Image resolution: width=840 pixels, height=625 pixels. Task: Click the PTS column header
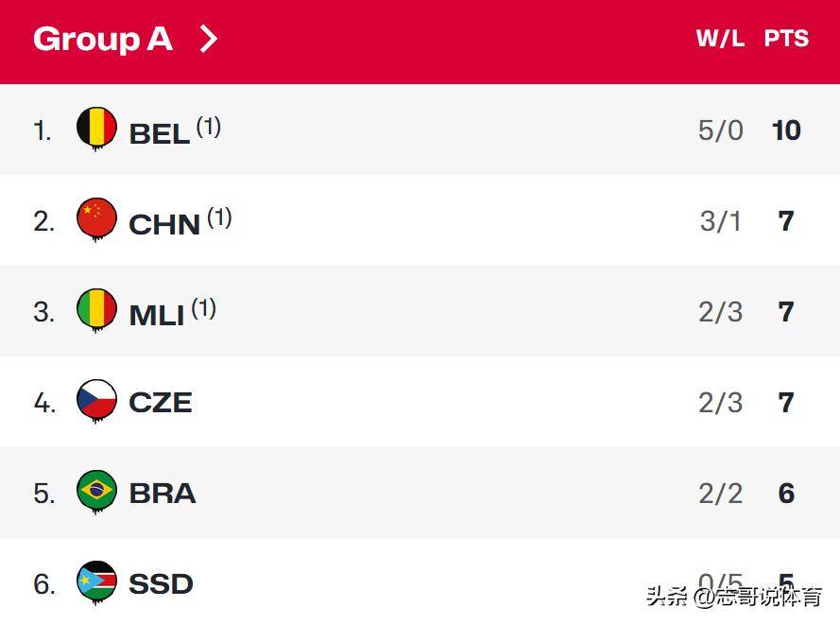coord(786,39)
